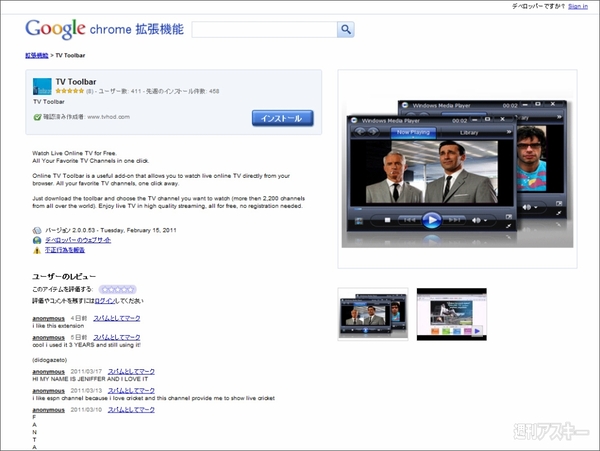Focus the extensions search input field
The width and height of the screenshot is (600, 451).
pos(264,29)
